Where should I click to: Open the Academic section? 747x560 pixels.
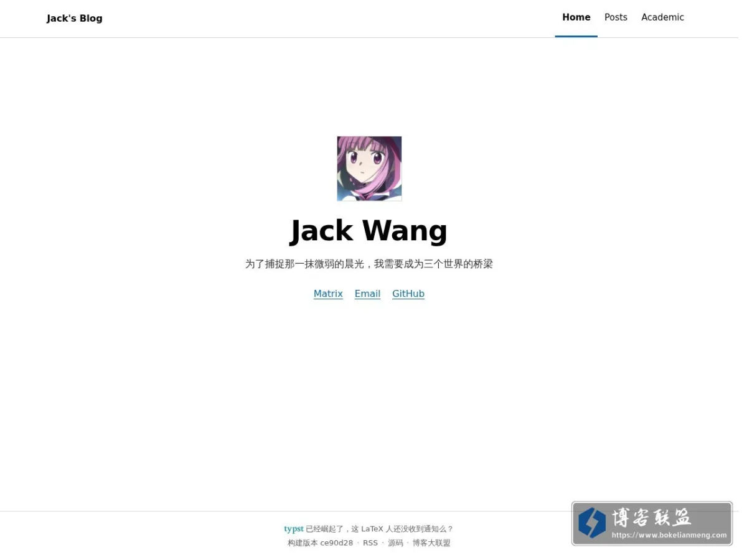point(662,17)
